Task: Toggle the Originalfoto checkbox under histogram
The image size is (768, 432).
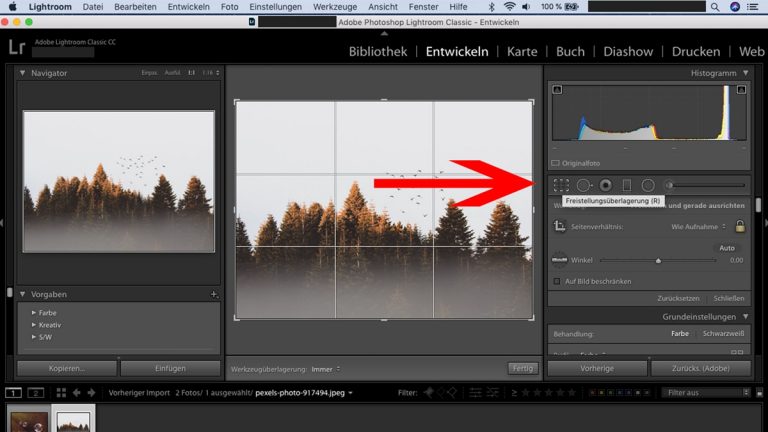Action: [x=555, y=162]
